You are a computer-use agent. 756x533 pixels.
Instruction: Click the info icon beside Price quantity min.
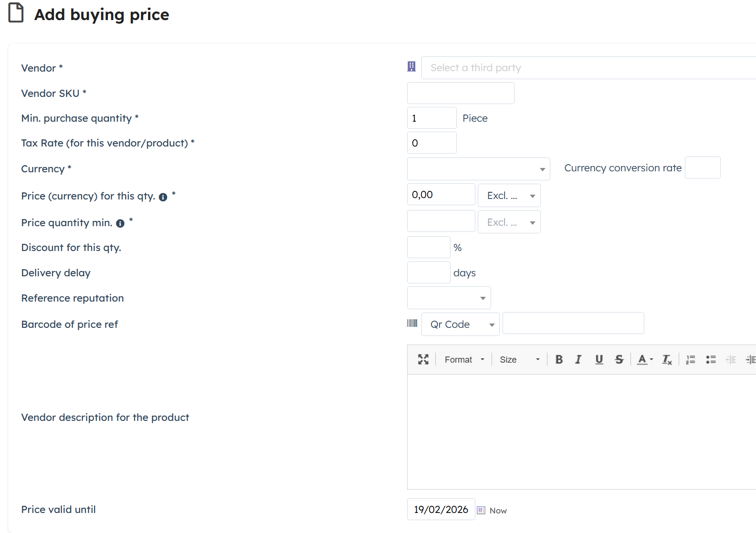click(120, 223)
